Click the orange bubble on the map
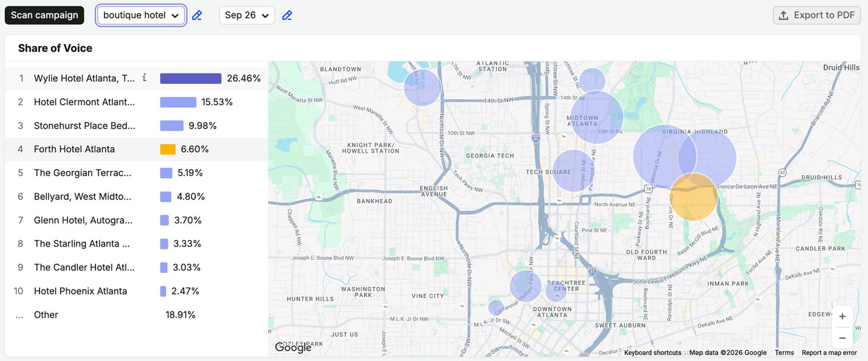Image resolution: width=868 pixels, height=361 pixels. pyautogui.click(x=694, y=197)
